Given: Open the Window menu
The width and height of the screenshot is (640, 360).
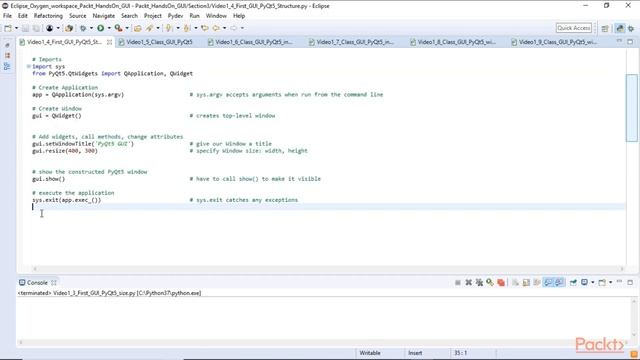Looking at the screenshot, I should 216,16.
